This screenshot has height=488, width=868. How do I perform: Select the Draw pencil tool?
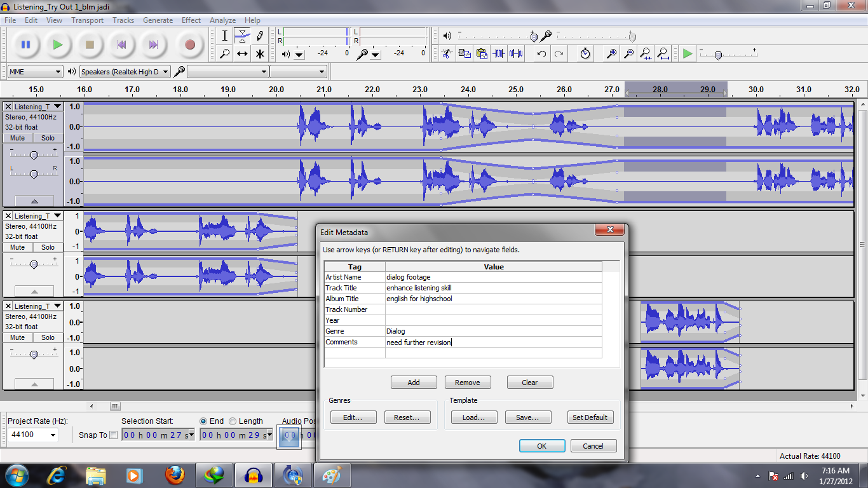pos(260,36)
